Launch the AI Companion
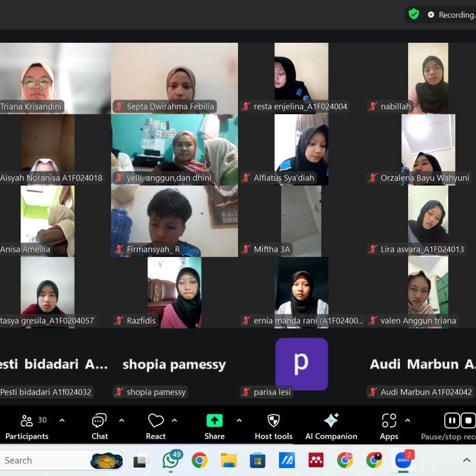 [x=331, y=427]
